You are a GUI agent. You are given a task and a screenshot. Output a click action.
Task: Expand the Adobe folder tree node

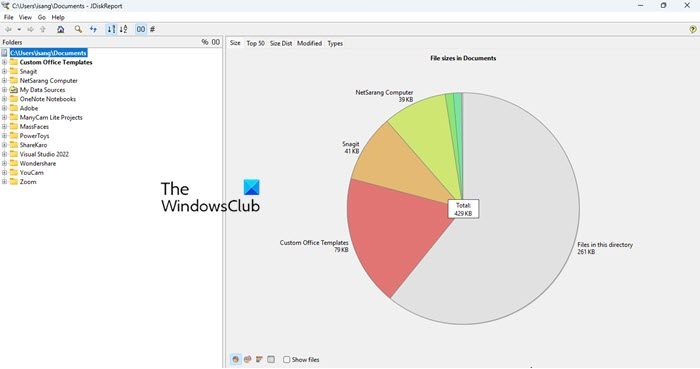(4, 108)
